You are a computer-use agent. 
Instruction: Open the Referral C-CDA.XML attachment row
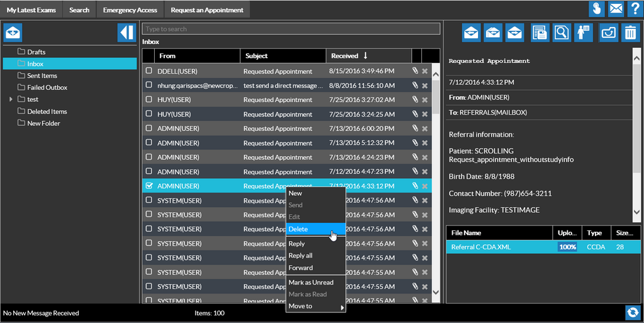481,247
